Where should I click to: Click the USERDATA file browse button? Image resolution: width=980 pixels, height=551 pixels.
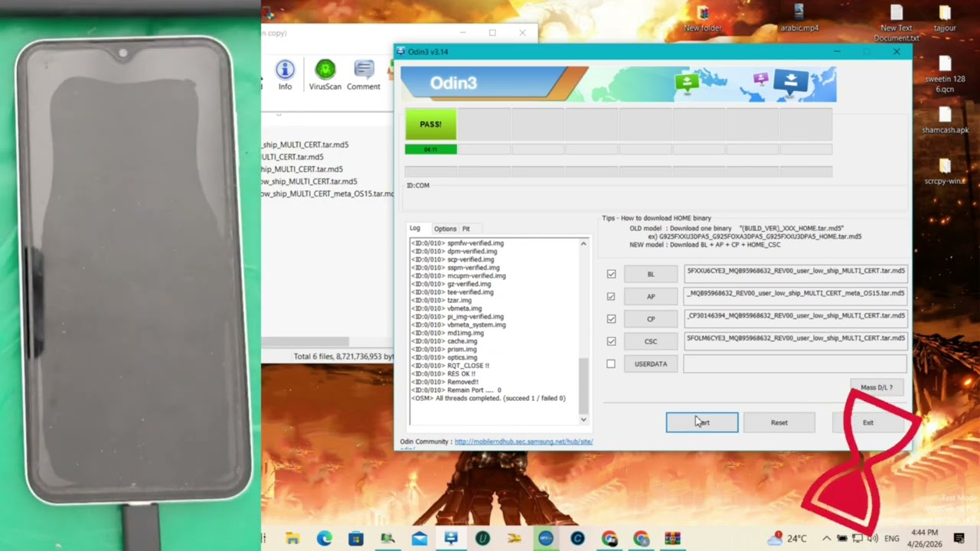[x=651, y=364]
